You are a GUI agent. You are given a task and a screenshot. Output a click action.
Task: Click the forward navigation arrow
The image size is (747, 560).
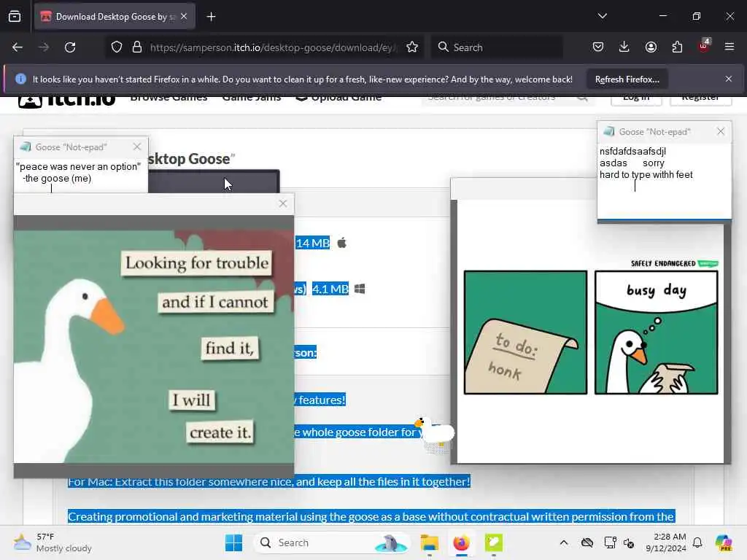43,47
